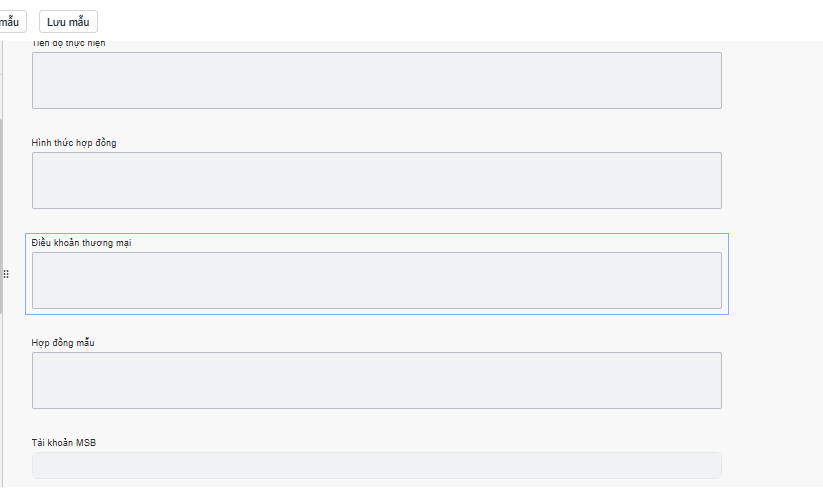Click the partially visible mẫu button
Viewport: 823px width, 491px height.
click(12, 21)
